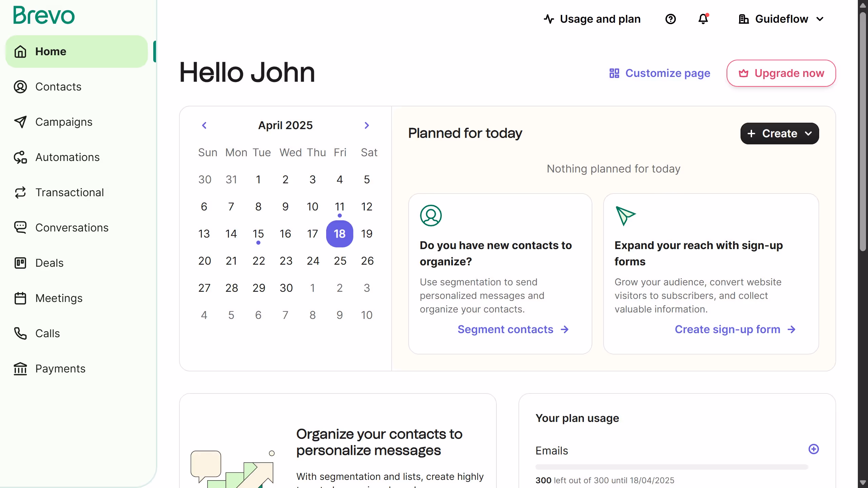Image resolution: width=868 pixels, height=488 pixels.
Task: Go to previous month in calendar
Action: click(204, 125)
